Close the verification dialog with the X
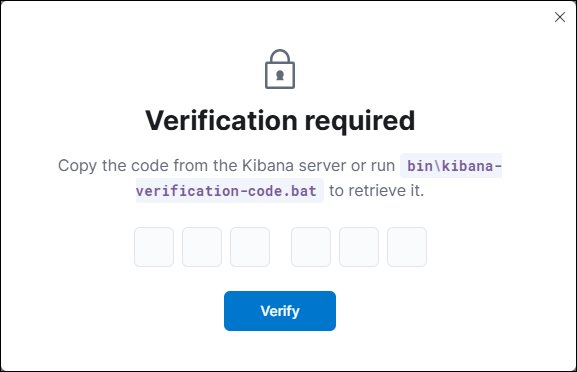 (x=560, y=17)
